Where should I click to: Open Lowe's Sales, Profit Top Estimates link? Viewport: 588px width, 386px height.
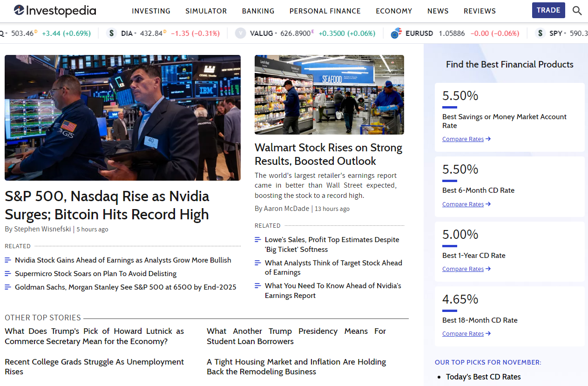click(332, 244)
